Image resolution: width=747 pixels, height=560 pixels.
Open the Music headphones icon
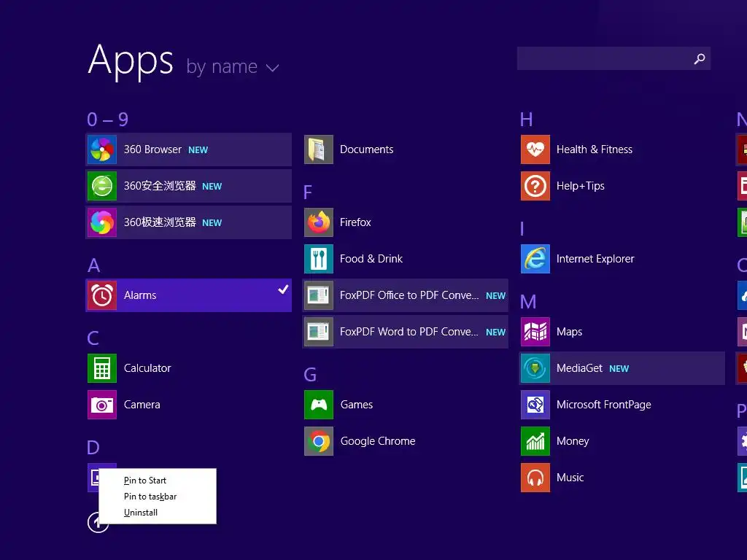pyautogui.click(x=535, y=478)
